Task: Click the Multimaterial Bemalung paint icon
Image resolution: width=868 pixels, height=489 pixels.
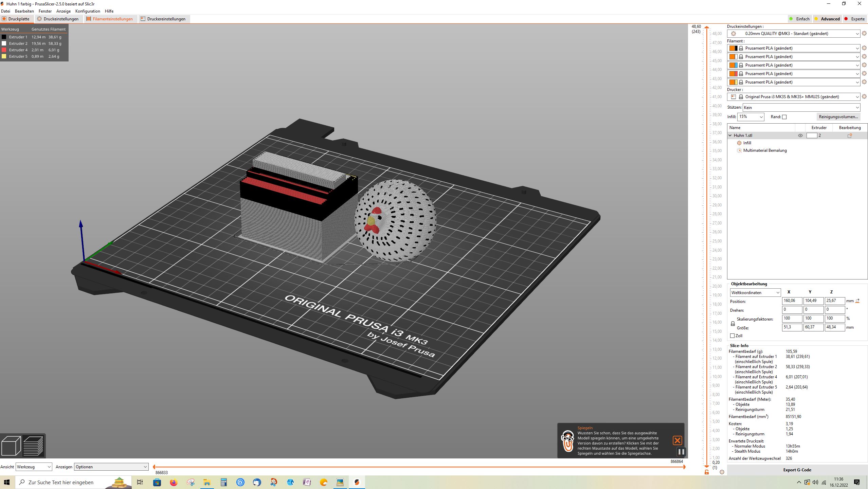Action: click(739, 150)
